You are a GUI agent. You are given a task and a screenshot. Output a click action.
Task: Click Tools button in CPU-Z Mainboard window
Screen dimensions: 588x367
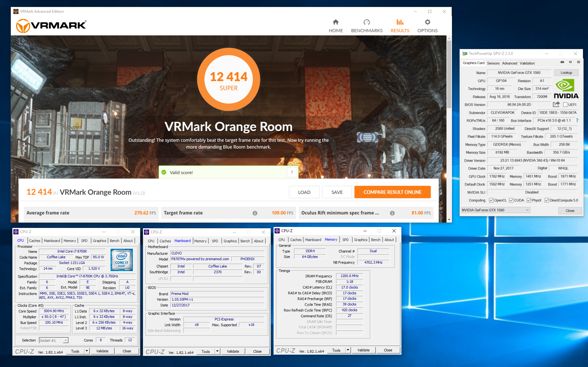206,351
